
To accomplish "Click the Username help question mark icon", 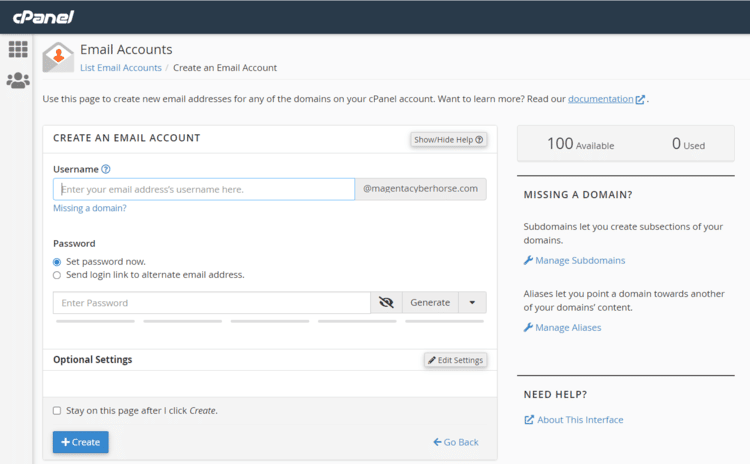I will point(106,170).
